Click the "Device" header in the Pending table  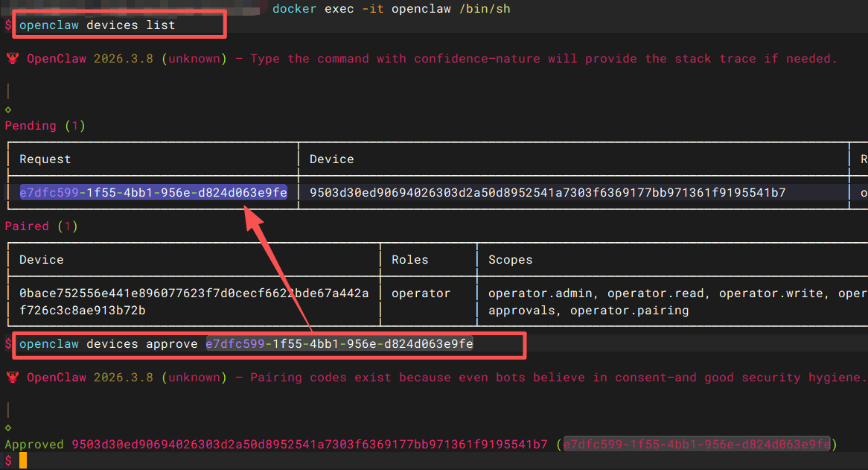pyautogui.click(x=331, y=159)
